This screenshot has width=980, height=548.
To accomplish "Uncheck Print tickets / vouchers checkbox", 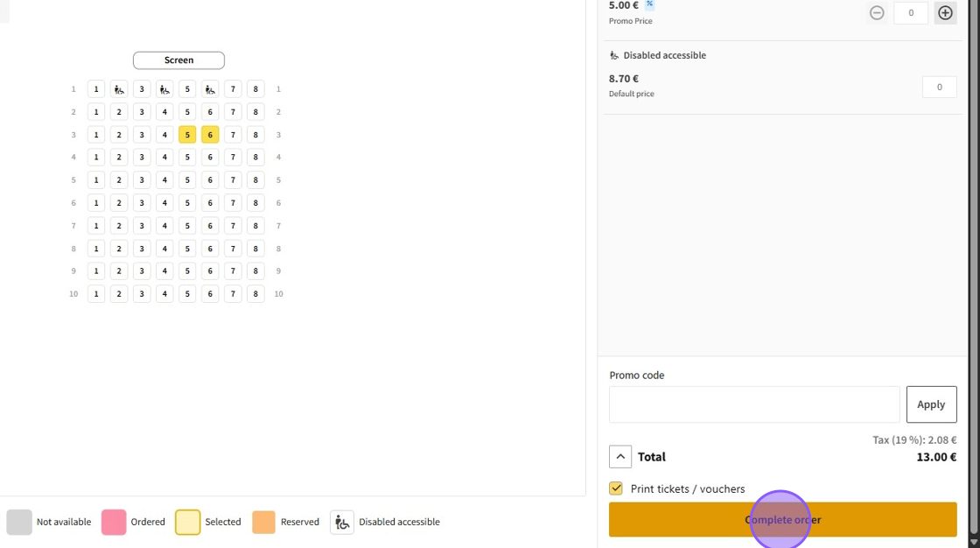I will pos(616,488).
